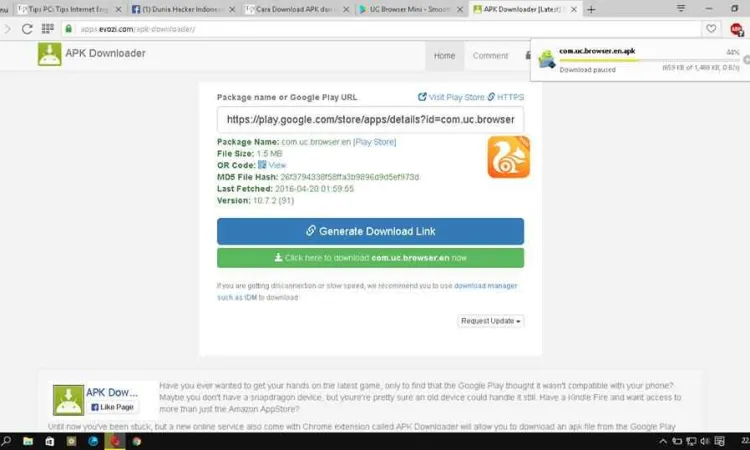
Task: Click the Package name URL input field
Action: [370, 120]
